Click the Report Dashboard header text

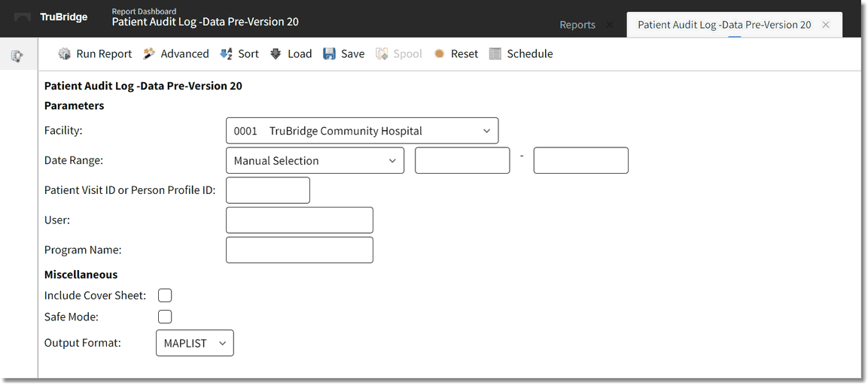pos(144,11)
